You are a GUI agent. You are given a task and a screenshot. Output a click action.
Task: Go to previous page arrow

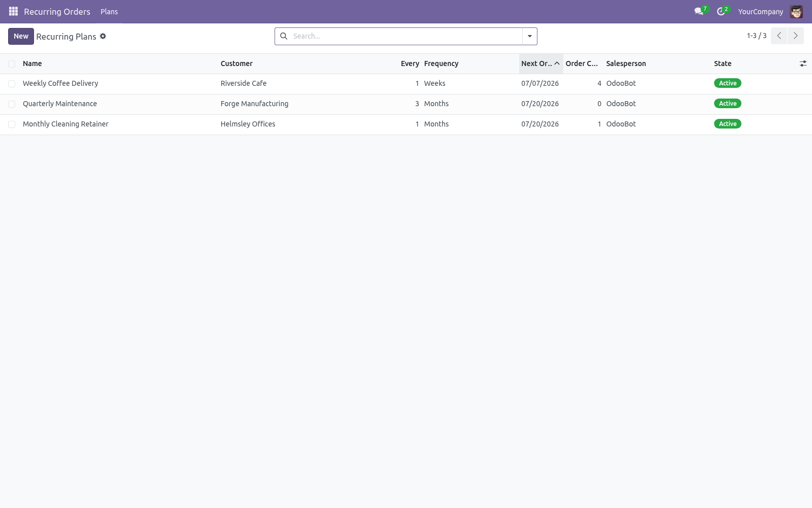click(x=779, y=36)
